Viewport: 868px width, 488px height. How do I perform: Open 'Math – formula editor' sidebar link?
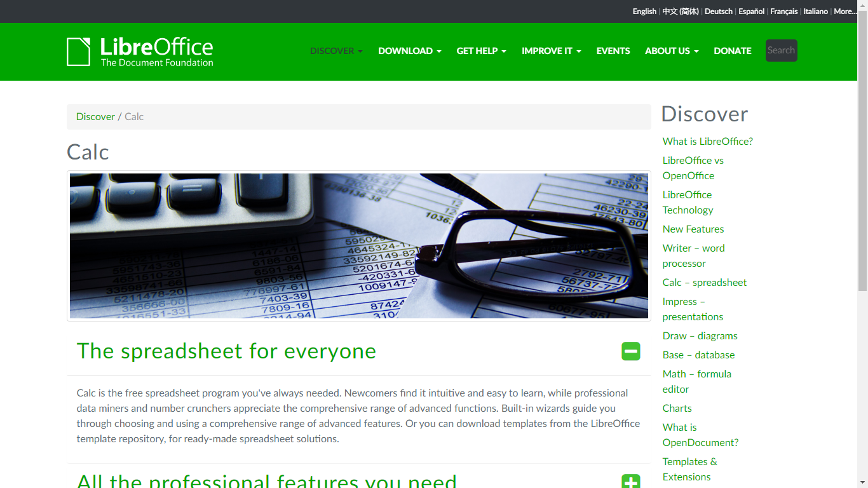(697, 382)
